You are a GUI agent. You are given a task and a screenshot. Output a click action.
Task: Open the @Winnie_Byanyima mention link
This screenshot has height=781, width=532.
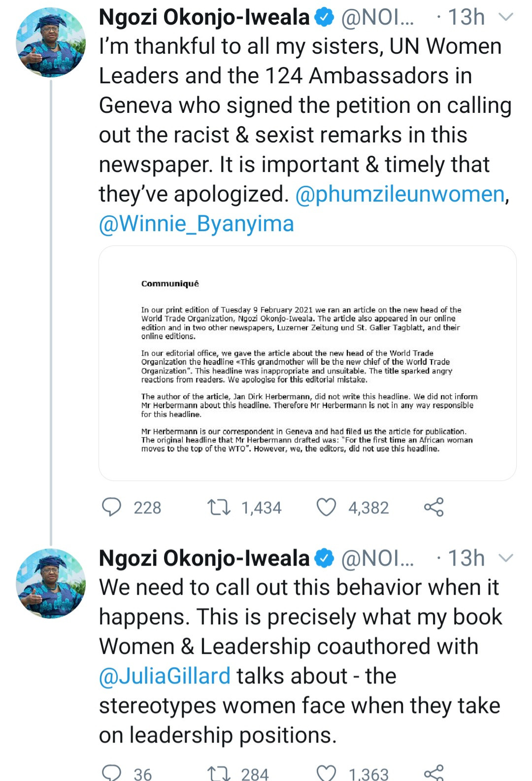point(197,224)
